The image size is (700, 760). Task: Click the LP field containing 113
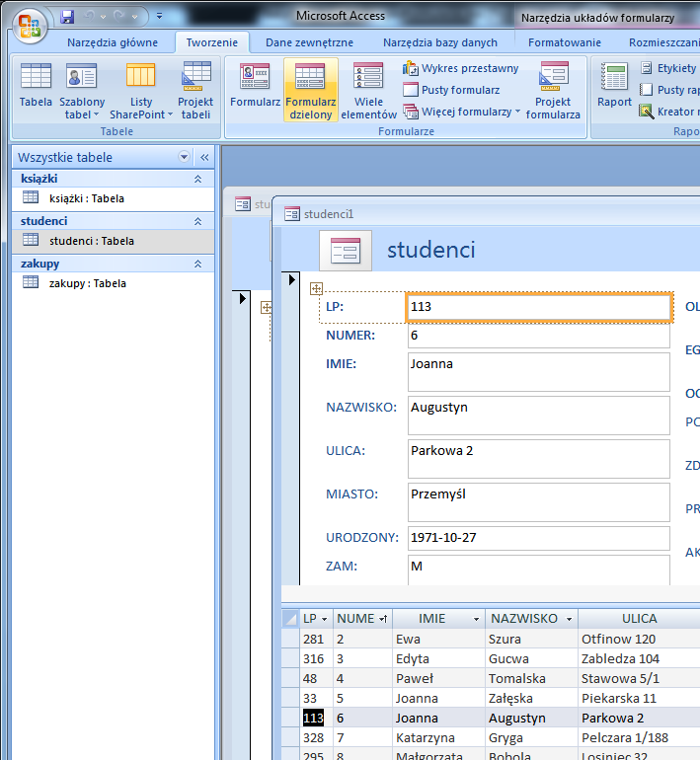pos(538,307)
